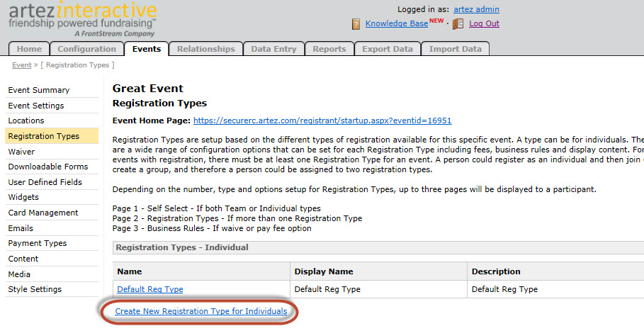Click the 'Page 3 - Business Rules' line
The image size is (644, 331).
[x=212, y=228]
